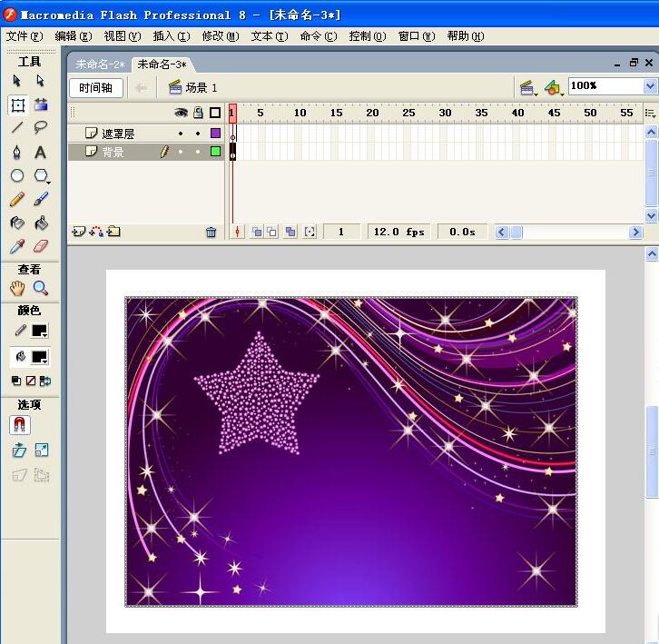Click the Swap Colors button
This screenshot has height=644, width=659.
point(45,381)
